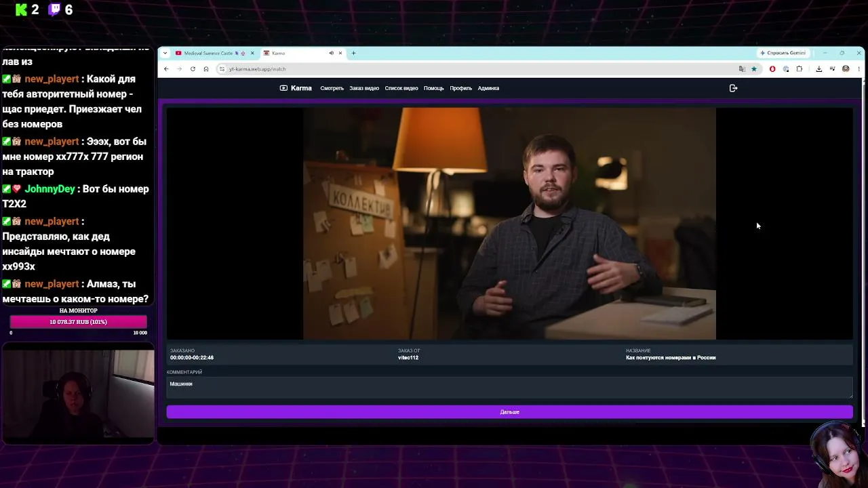This screenshot has height=488, width=868.
Task: Go back to the previous page
Action: coord(166,69)
